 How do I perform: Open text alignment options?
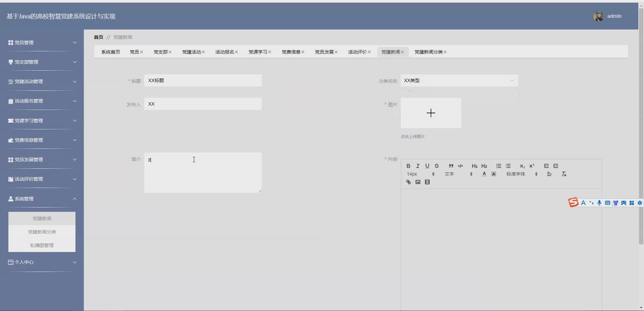pyautogui.click(x=549, y=174)
